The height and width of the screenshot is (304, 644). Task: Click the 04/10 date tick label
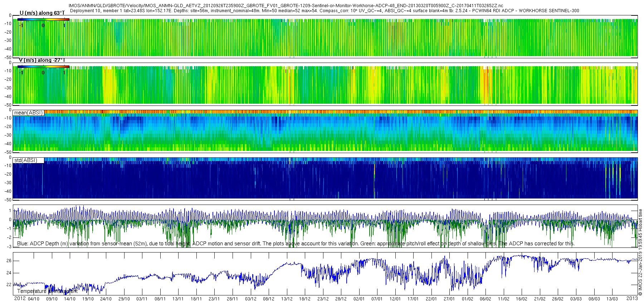(x=34, y=299)
